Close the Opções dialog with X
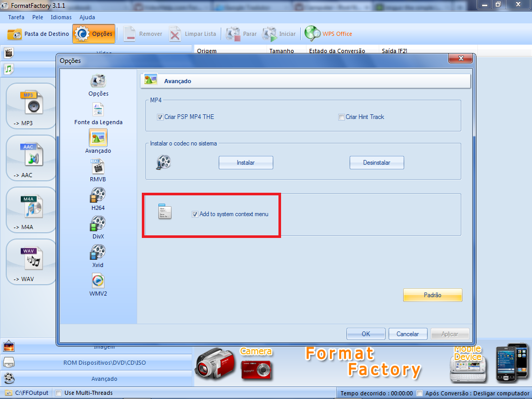 pyautogui.click(x=460, y=58)
